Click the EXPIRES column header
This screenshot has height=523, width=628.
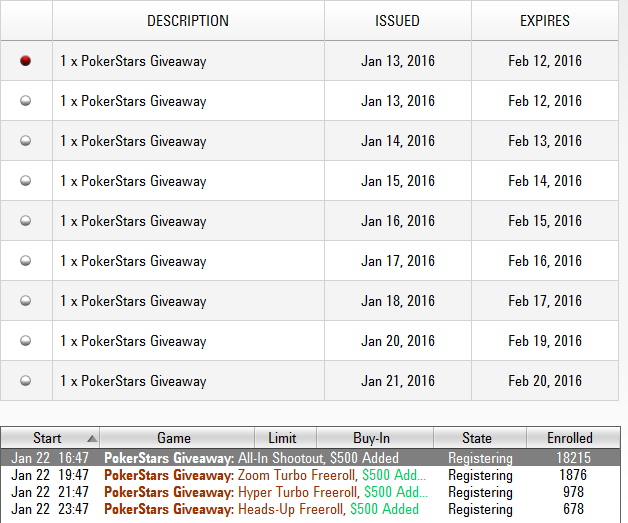coord(545,21)
